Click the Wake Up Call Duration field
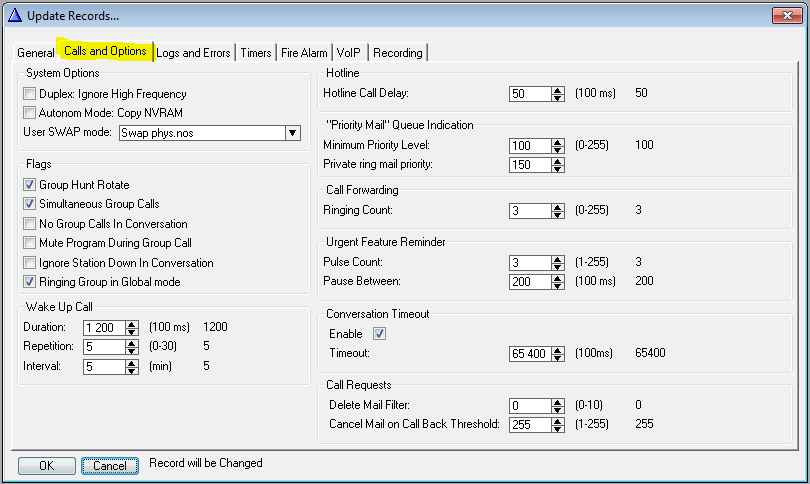 (102, 328)
